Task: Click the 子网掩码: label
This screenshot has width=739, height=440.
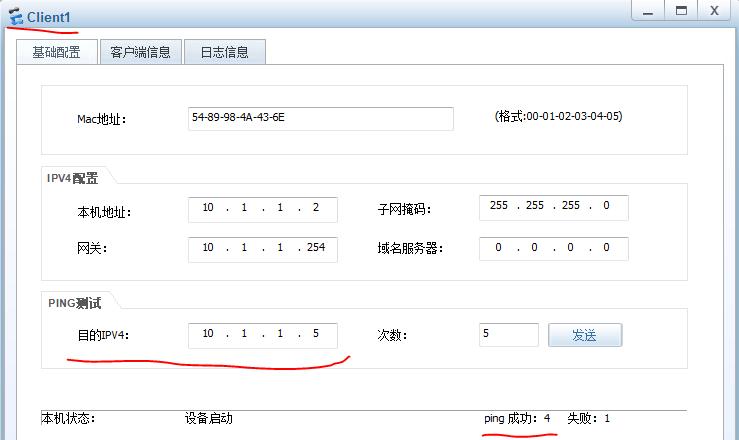Action: [x=404, y=209]
